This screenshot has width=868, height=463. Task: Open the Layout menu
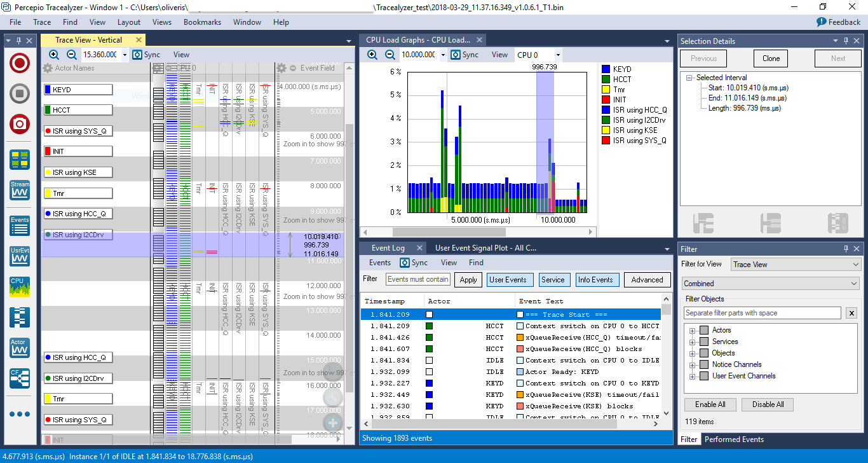129,22
